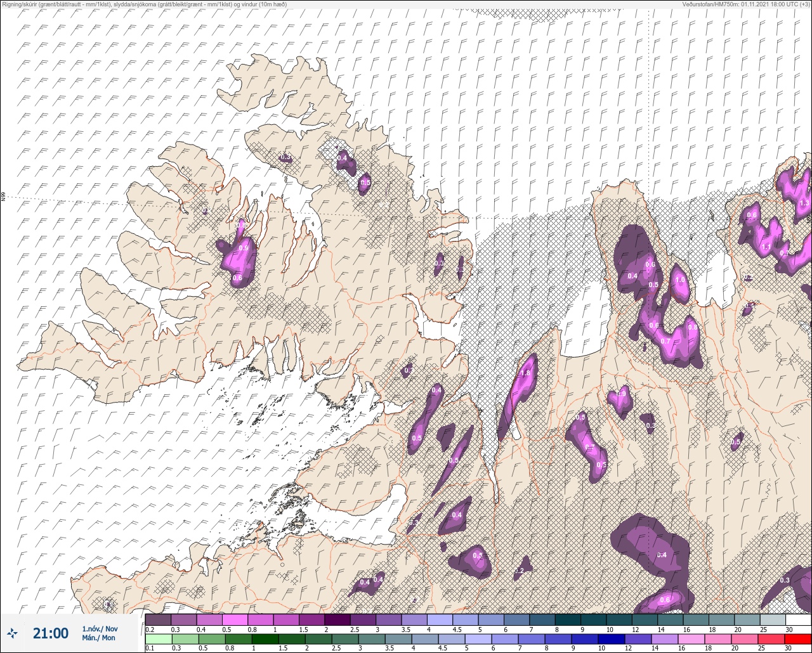
Task: Select the darkest purple 2 swatch in snow legend
Action: click(337, 619)
